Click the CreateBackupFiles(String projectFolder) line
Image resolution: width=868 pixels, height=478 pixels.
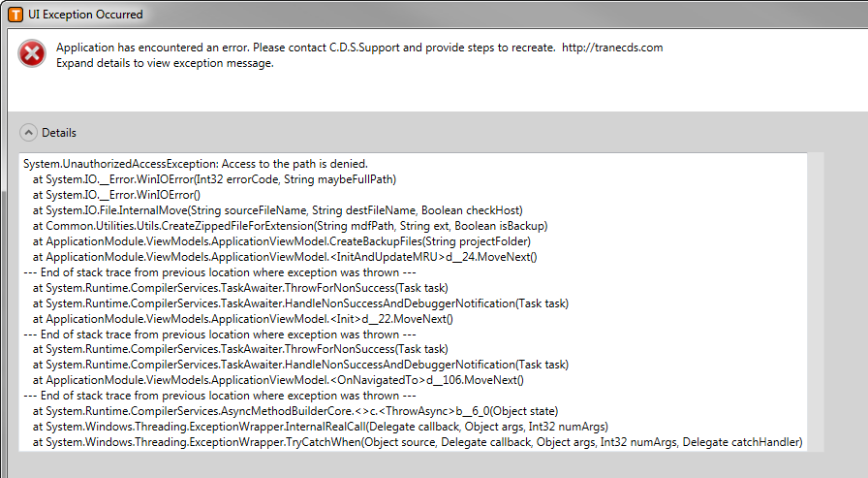pos(281,241)
